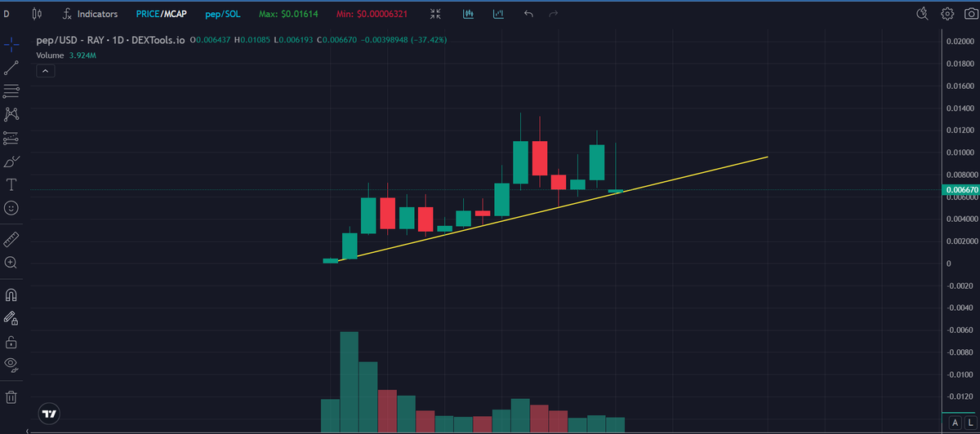Click the candlestick chart display icon in top bar
The image size is (980, 434).
point(468,14)
